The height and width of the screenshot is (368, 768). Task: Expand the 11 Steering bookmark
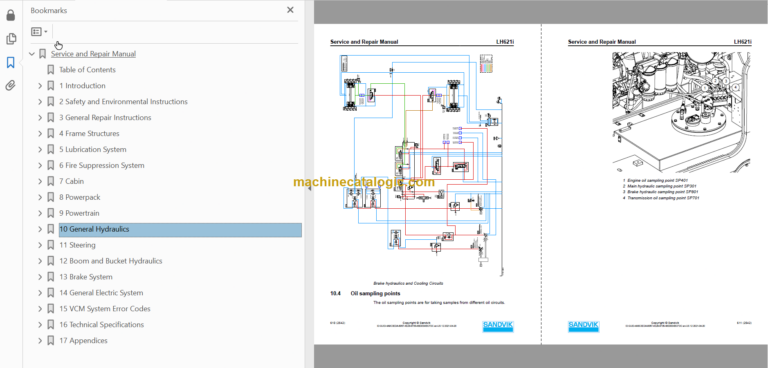coord(40,245)
